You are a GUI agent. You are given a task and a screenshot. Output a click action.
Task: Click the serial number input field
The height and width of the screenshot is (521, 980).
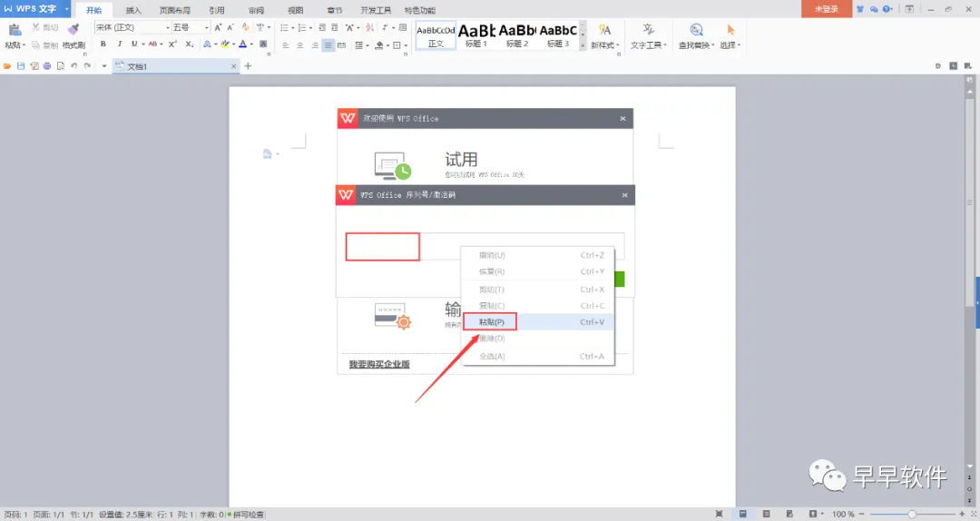coord(485,246)
